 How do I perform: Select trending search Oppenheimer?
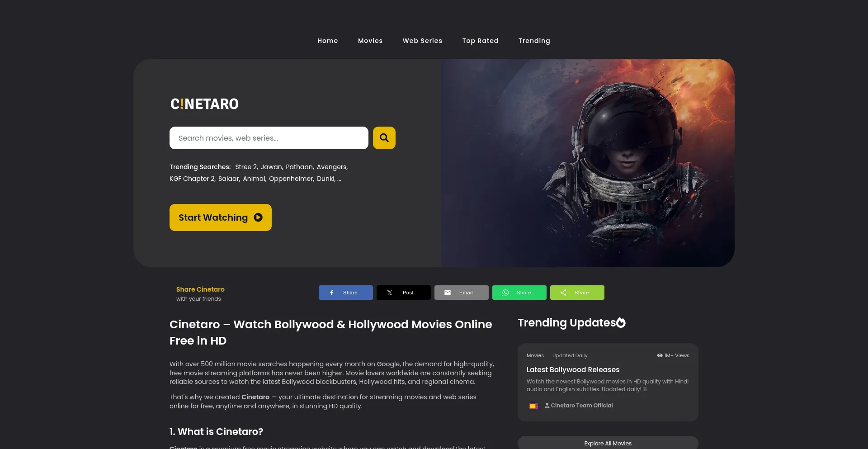[x=291, y=179]
